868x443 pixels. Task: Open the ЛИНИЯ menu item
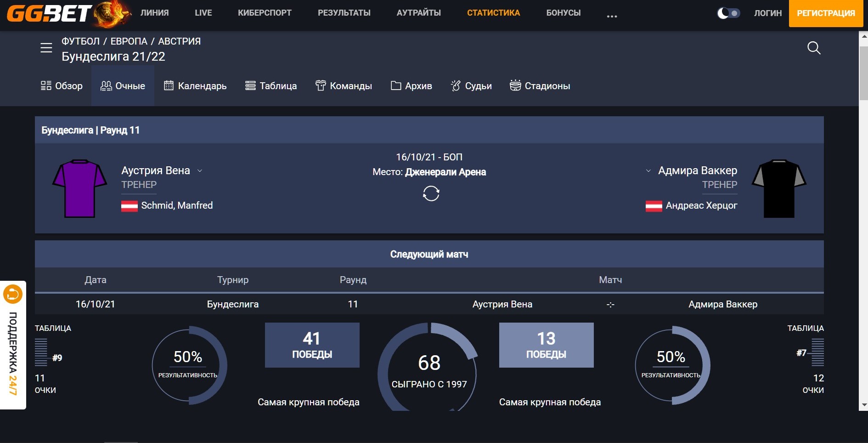click(x=155, y=13)
